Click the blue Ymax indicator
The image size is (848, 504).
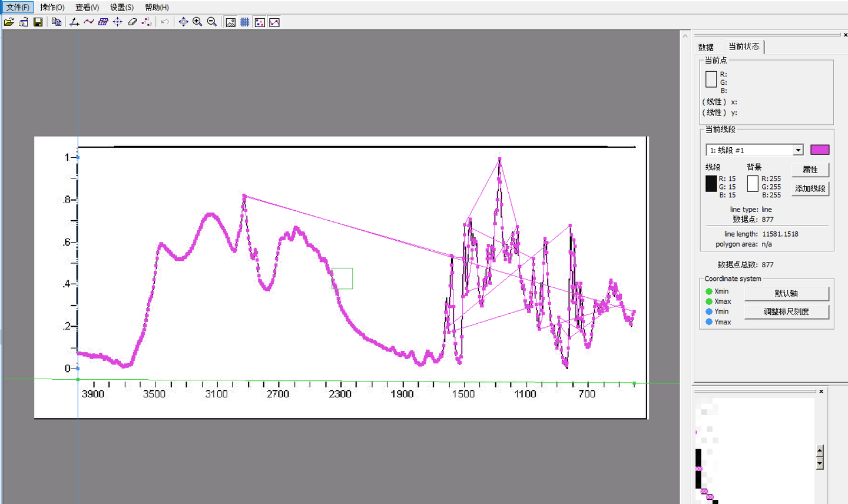click(x=709, y=322)
